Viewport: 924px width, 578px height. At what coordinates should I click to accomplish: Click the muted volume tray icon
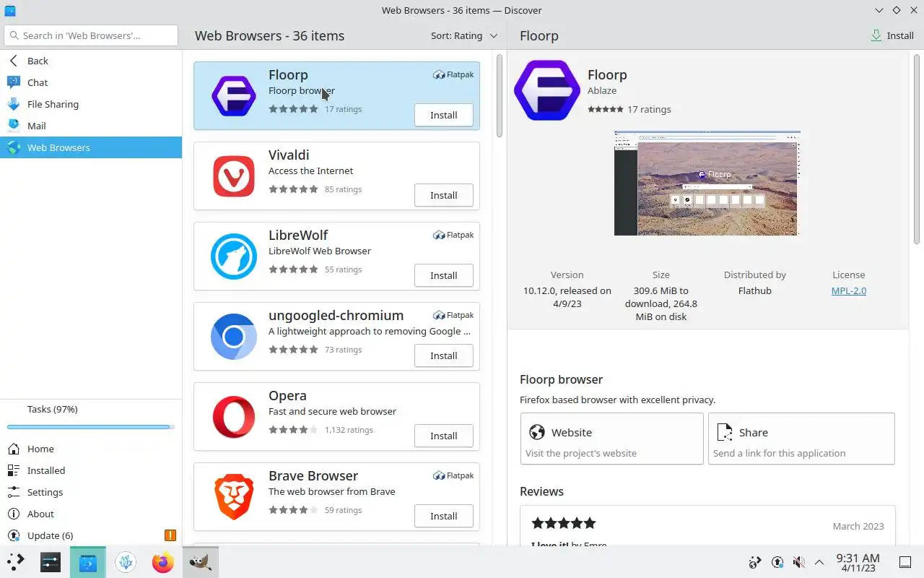798,562
